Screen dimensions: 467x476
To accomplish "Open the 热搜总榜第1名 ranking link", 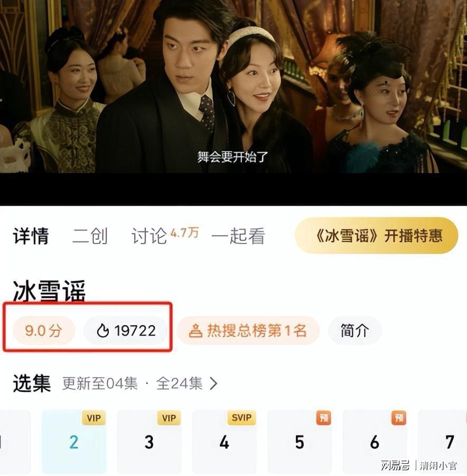I will pos(248,331).
